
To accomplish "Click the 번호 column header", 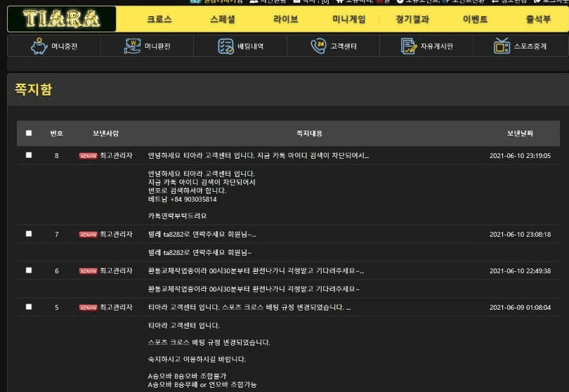I will (57, 133).
